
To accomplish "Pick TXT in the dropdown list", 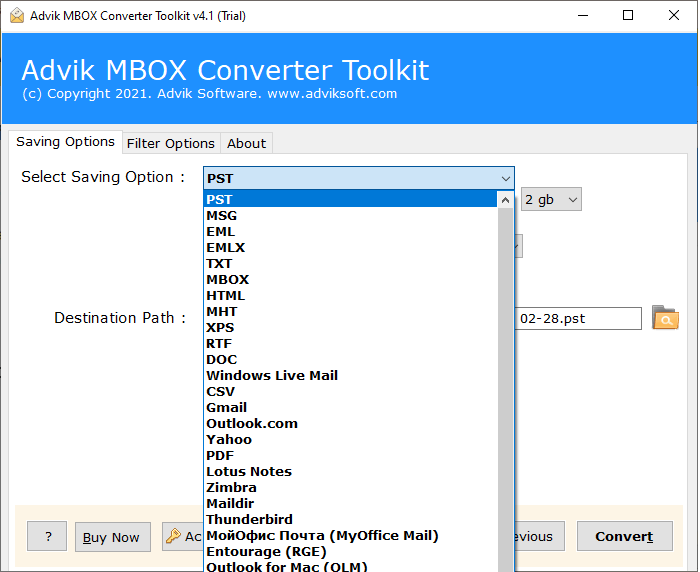I will click(x=350, y=263).
